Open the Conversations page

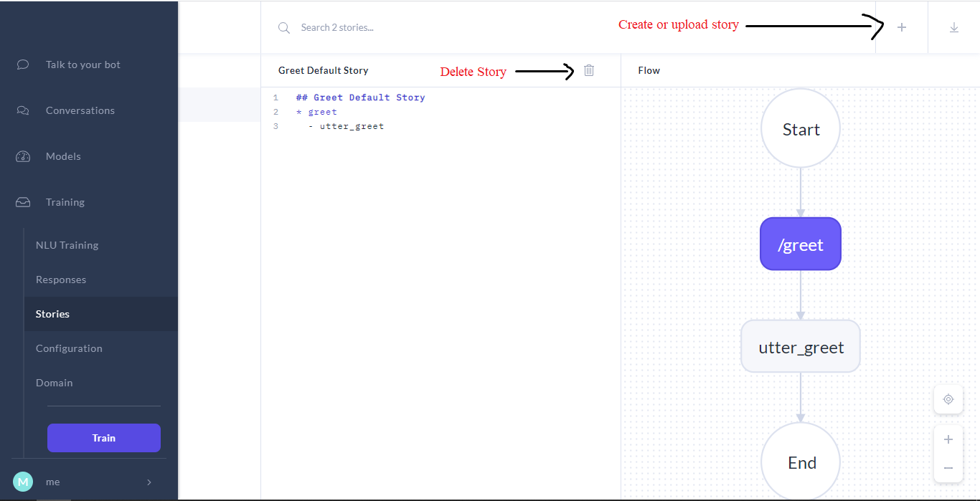coord(80,110)
